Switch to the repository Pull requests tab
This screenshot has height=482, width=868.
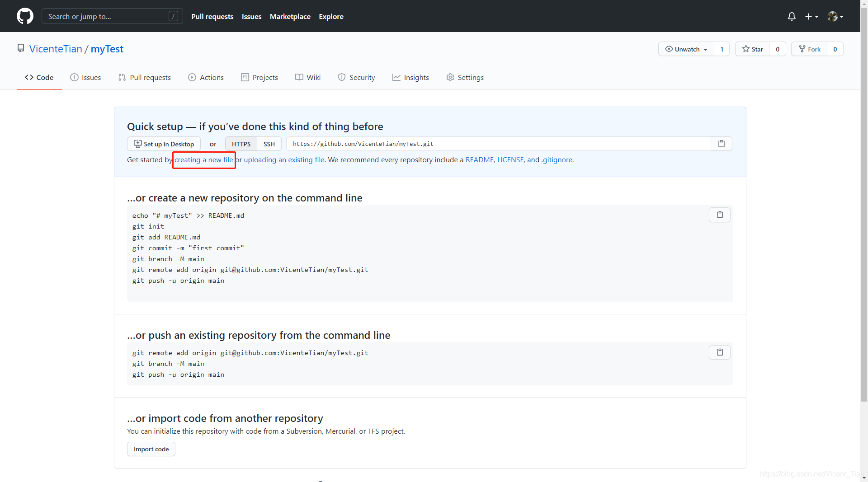[145, 77]
